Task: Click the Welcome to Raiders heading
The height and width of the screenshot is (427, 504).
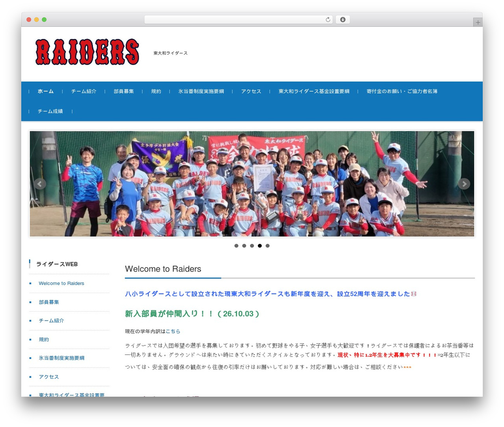Action: click(x=163, y=269)
